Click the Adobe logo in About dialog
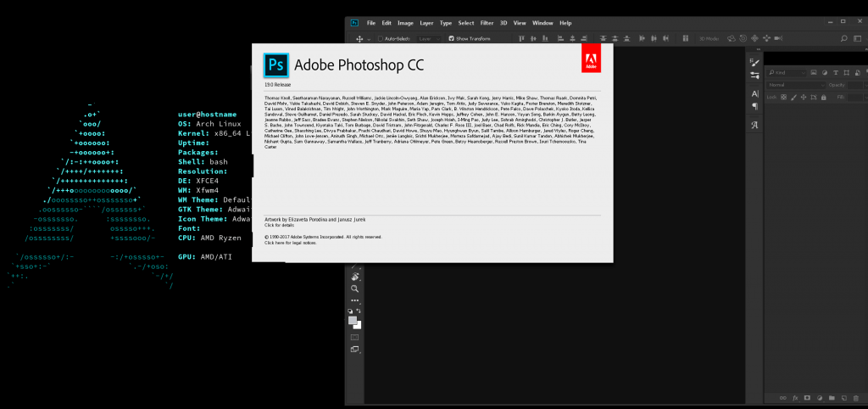The width and height of the screenshot is (868, 409). point(591,59)
